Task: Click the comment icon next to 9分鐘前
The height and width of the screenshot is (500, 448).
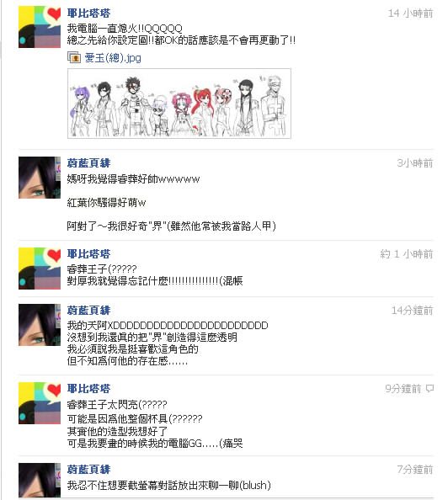Action: tap(429, 388)
